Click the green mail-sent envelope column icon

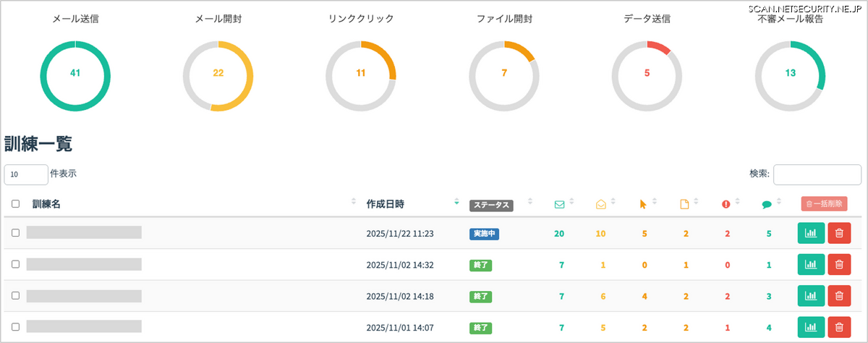(558, 204)
